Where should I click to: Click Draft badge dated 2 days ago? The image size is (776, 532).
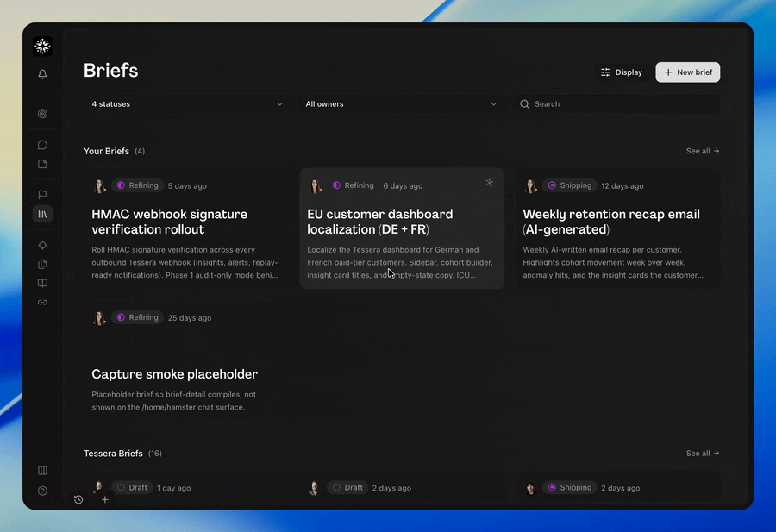coord(347,487)
